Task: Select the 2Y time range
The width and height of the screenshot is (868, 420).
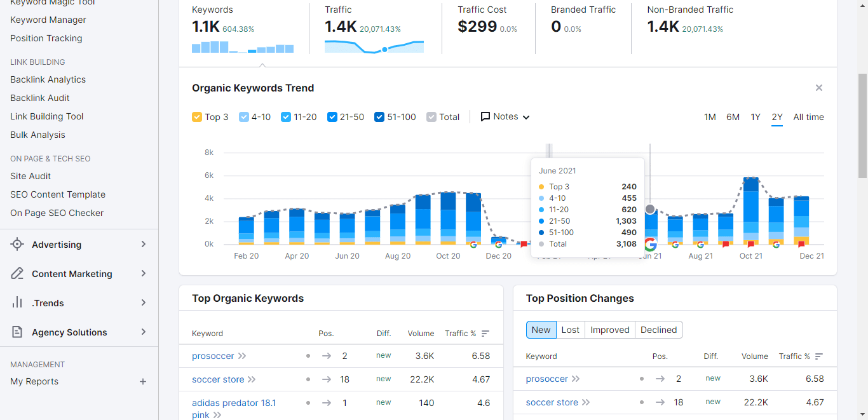Action: tap(777, 117)
